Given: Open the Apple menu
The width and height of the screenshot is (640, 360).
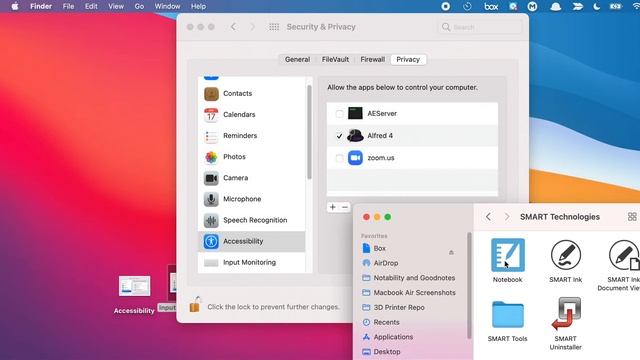Looking at the screenshot, I should [15, 7].
